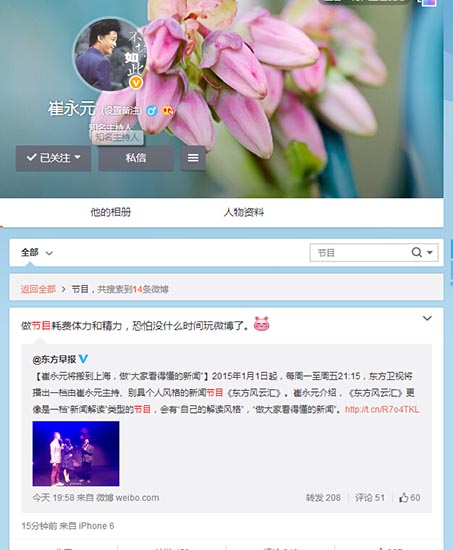The image size is (453, 550).
Task: Click the 返回全部 link
Action: (x=38, y=289)
